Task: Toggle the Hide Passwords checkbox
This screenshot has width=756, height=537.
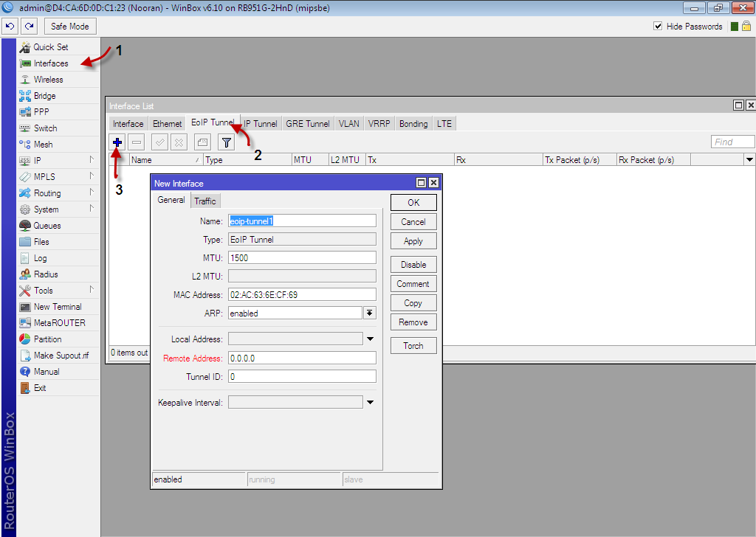Action: pyautogui.click(x=658, y=26)
